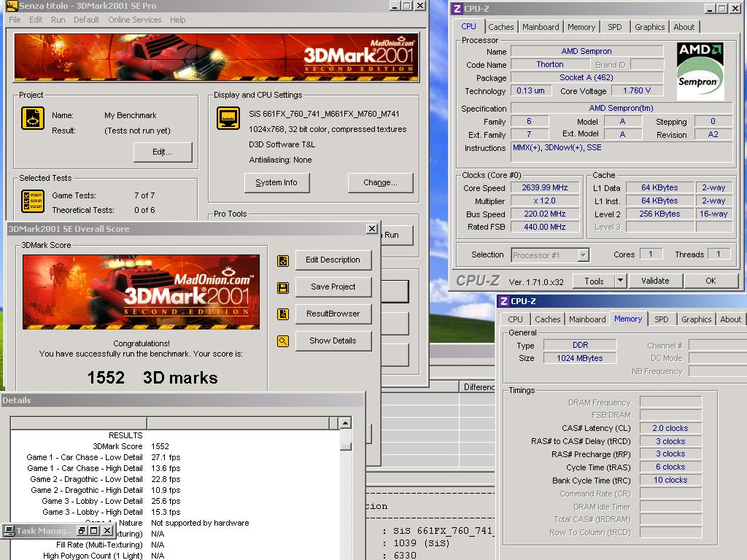Screen dimensions: 747x560
Task: Click the CPU-Z title bar Z icon in top window
Action: coord(457,8)
